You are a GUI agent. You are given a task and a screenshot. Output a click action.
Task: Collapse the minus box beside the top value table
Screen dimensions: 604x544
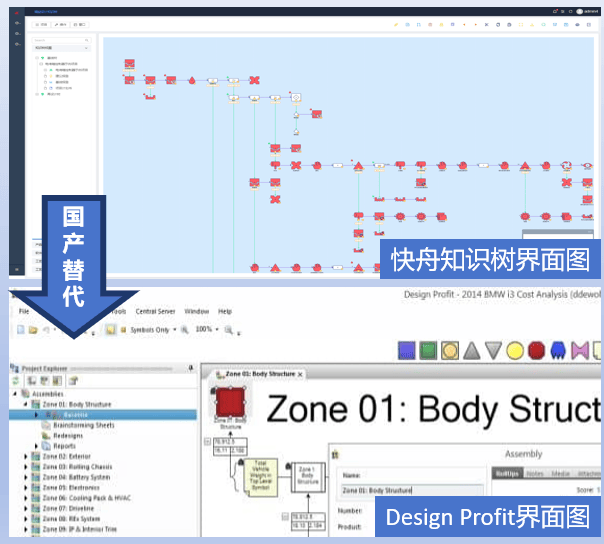[207, 442]
